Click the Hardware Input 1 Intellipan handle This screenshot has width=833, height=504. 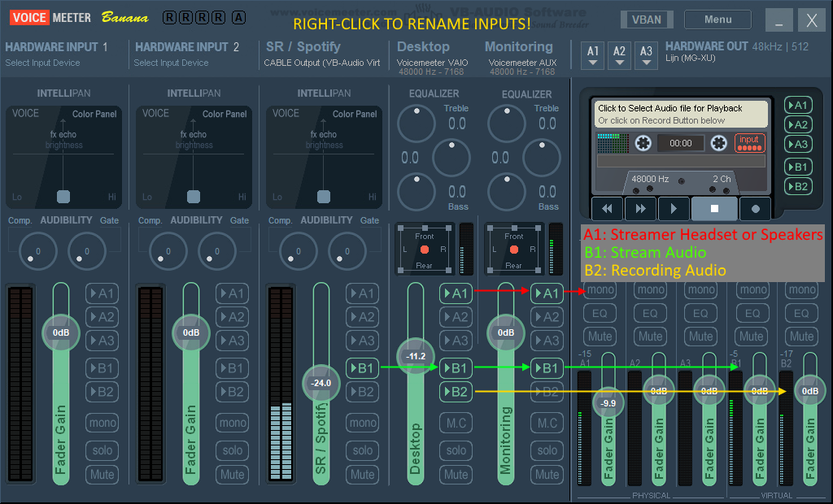[x=63, y=197]
